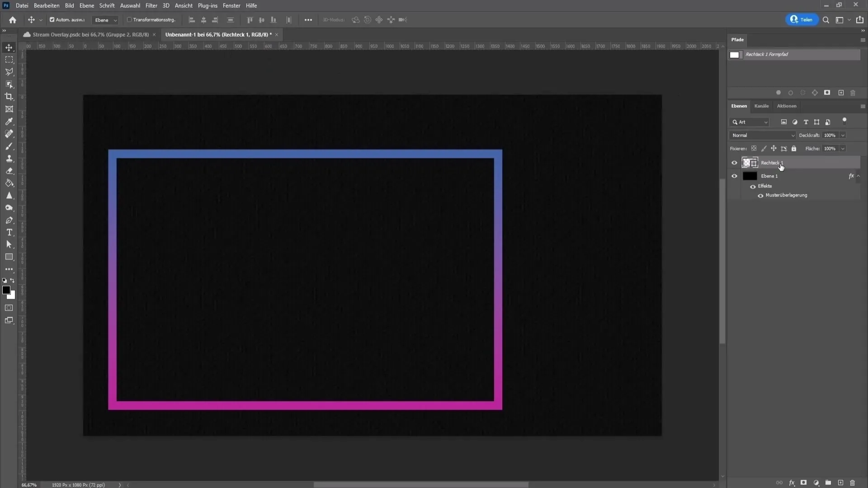Enable the Transformationsstrg. checkbox
868x488 pixels.
[x=129, y=20]
